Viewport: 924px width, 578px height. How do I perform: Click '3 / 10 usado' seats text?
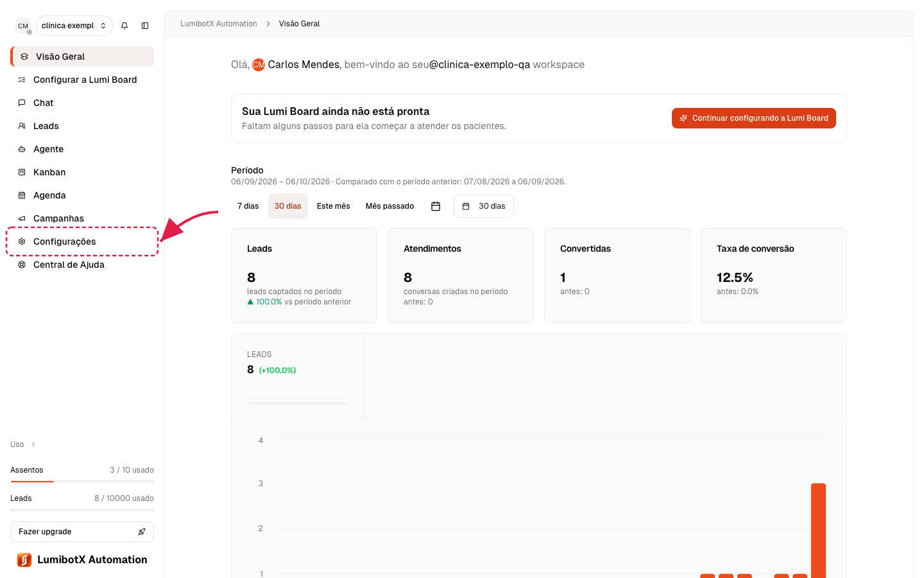tap(132, 470)
